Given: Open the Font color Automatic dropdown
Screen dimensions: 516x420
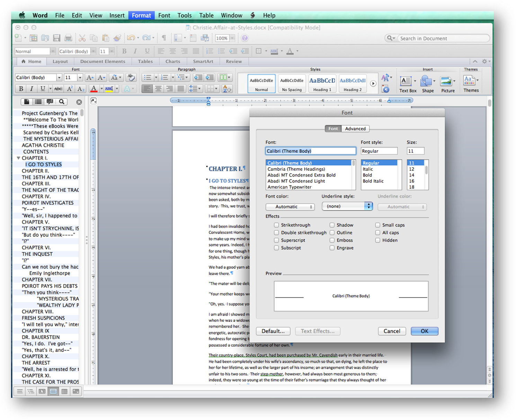Looking at the screenshot, I should [290, 207].
